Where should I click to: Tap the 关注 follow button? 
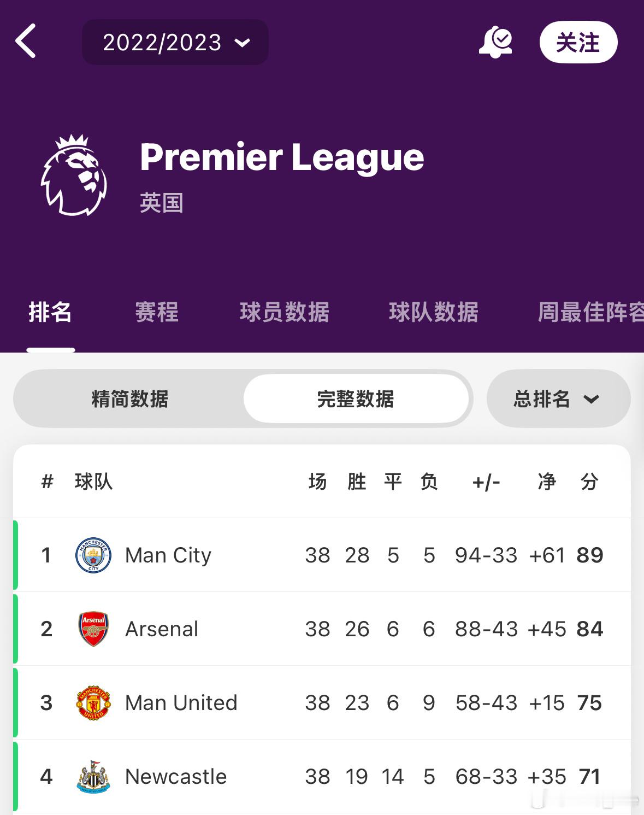pyautogui.click(x=578, y=42)
